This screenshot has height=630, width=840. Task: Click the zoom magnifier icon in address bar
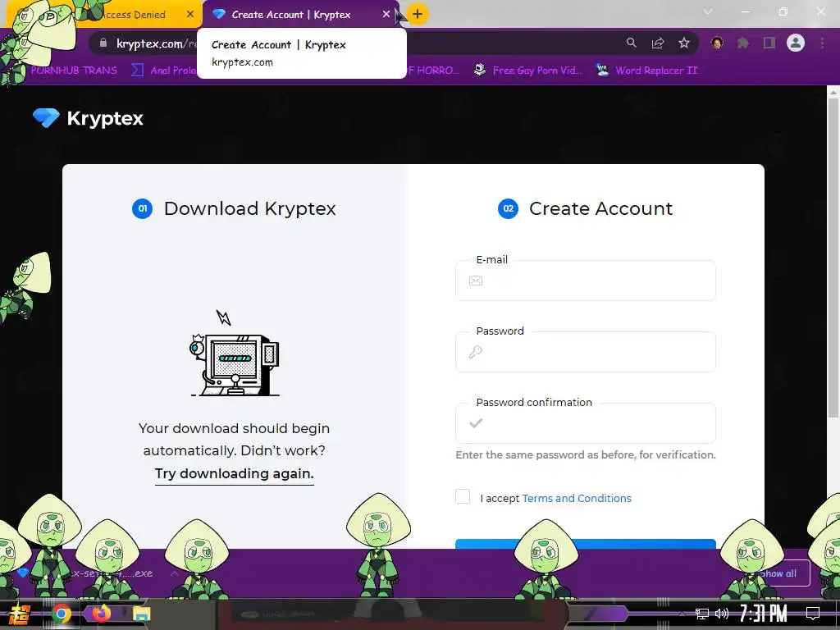(x=632, y=43)
